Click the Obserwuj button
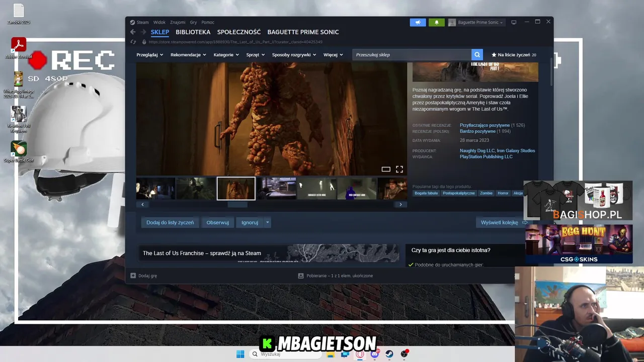 [217, 222]
